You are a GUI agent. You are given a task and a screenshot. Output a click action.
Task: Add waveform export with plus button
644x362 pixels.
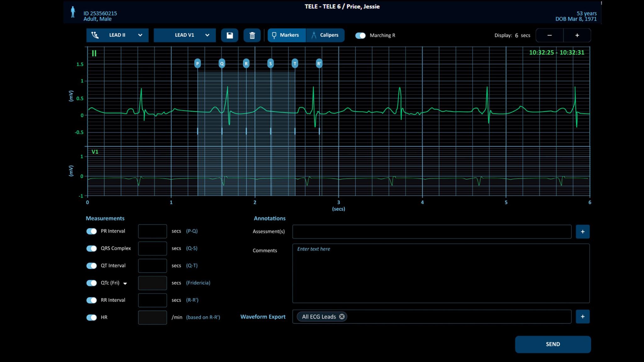[x=582, y=317]
